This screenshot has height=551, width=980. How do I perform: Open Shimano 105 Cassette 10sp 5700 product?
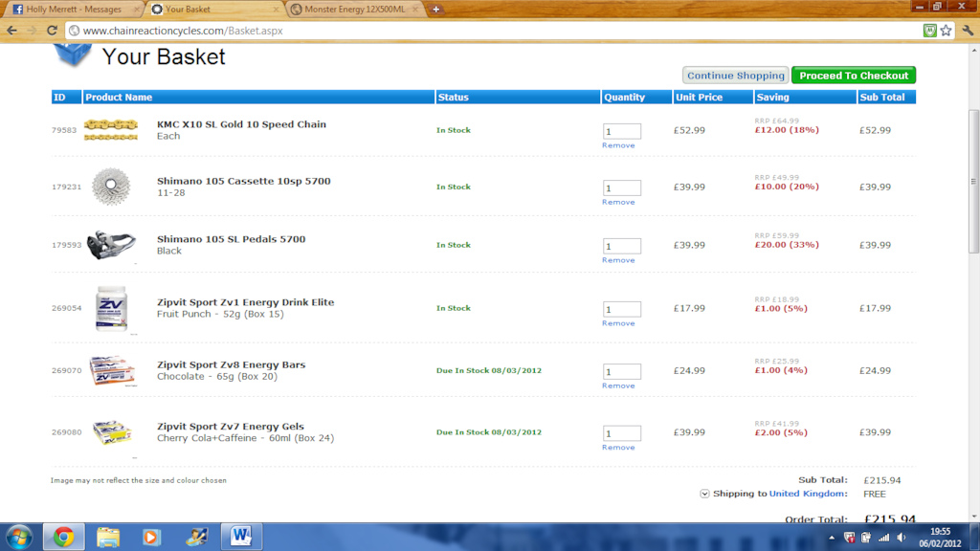click(x=244, y=181)
